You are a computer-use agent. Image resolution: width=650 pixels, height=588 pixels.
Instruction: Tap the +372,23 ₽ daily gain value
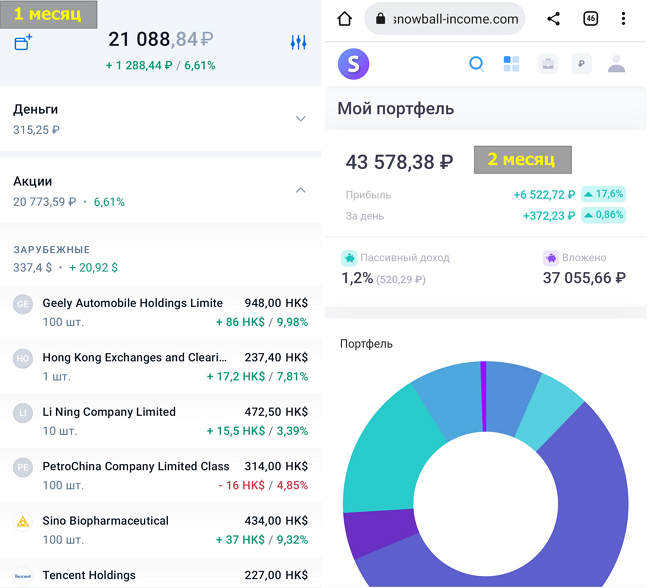(x=549, y=216)
